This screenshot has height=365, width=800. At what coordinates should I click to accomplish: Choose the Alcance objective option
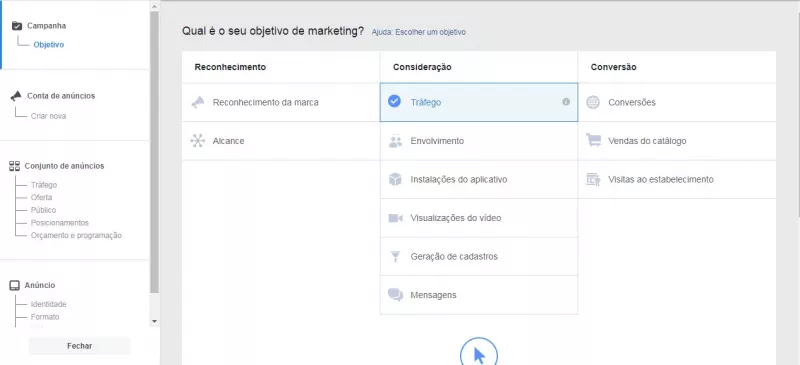pyautogui.click(x=281, y=141)
